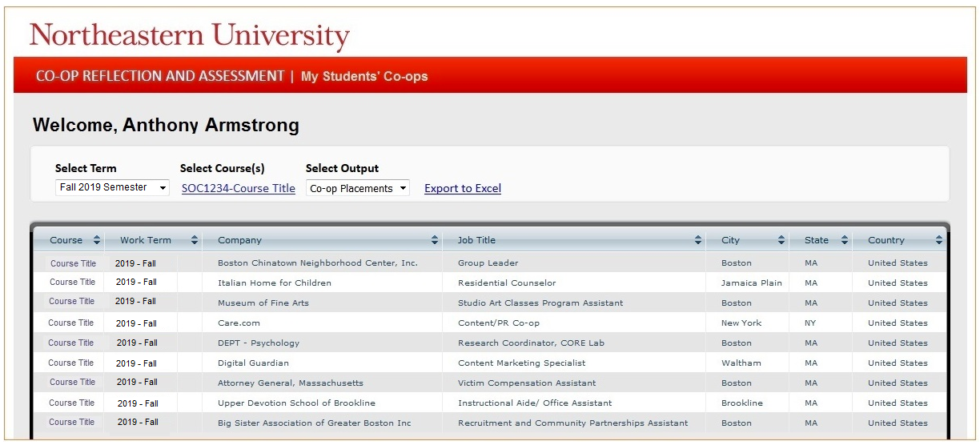Click the Country column header label
Image resolution: width=980 pixels, height=445 pixels.
click(886, 240)
